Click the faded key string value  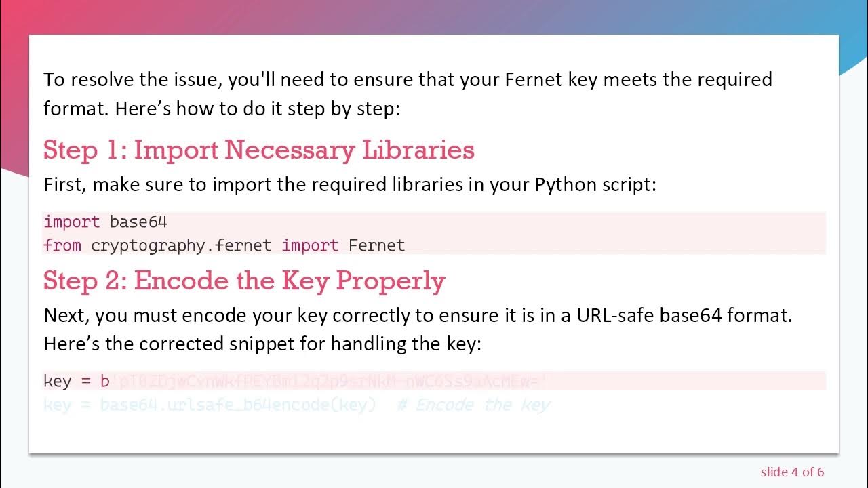click(x=330, y=382)
